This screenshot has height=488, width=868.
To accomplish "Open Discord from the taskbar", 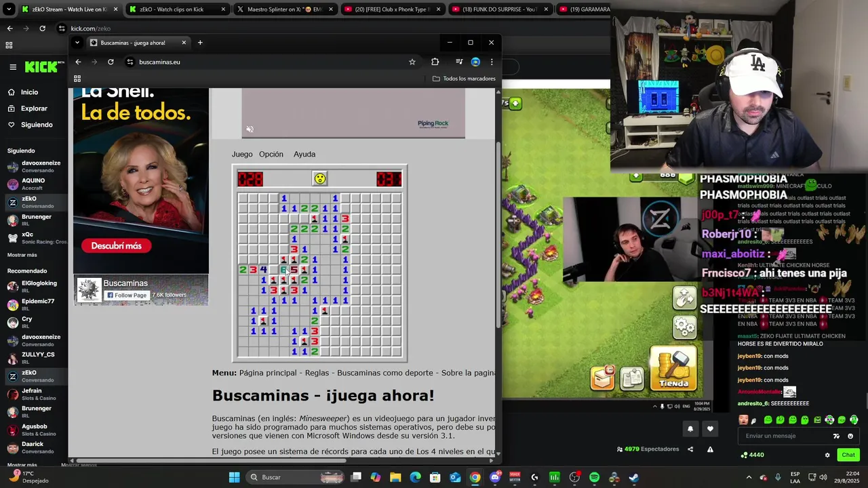I will point(495,477).
